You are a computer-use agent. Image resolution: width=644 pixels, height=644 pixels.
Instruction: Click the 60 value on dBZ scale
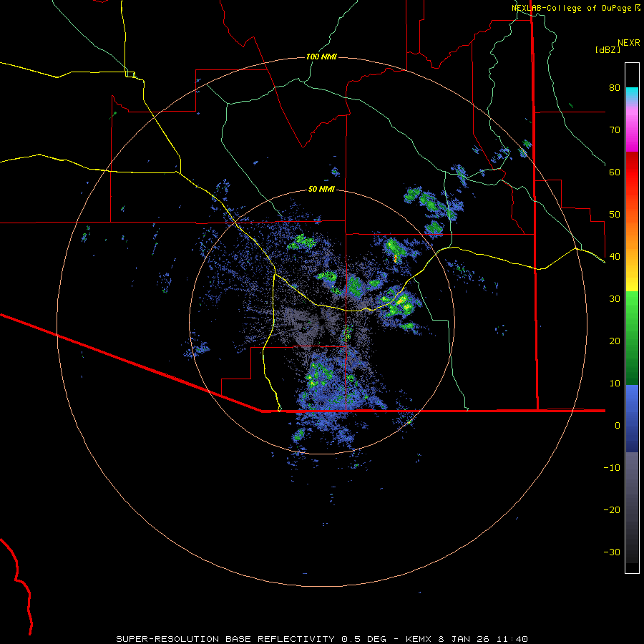click(615, 172)
